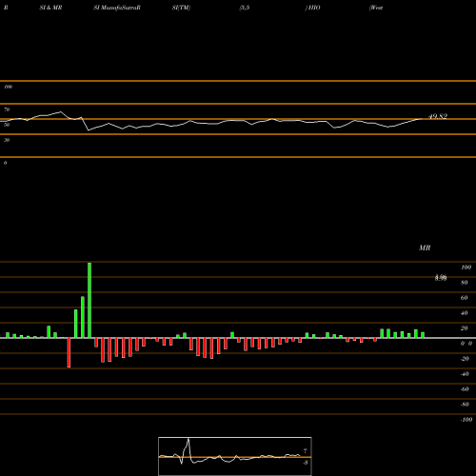Click the 'MR' label above the histogram
Image resolution: width=476 pixels, height=476 pixels.
[x=425, y=248]
